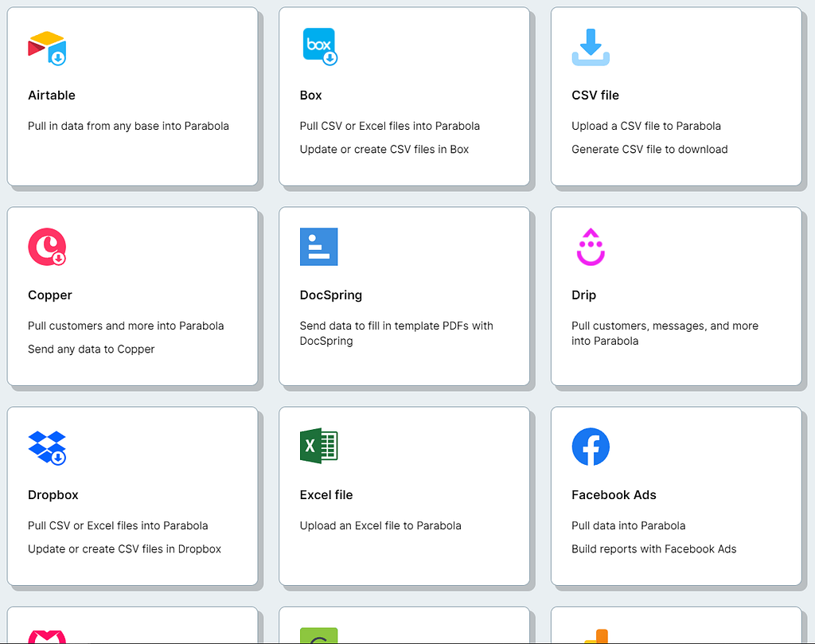Click the Facebook Ads logo icon
Screen dimensions: 815x644
591,447
